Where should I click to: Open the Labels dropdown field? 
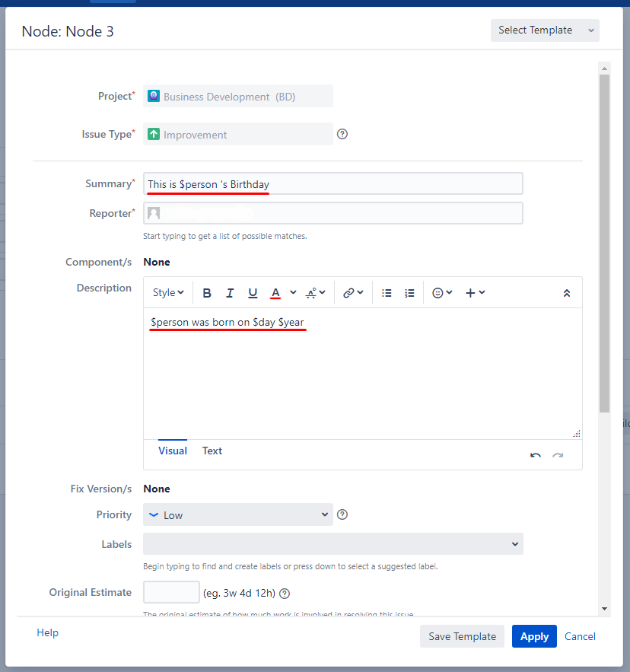tap(332, 544)
